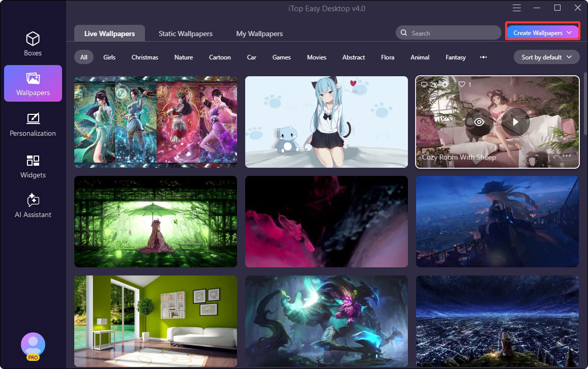Click inside the Search field
This screenshot has height=369, width=588.
point(448,33)
